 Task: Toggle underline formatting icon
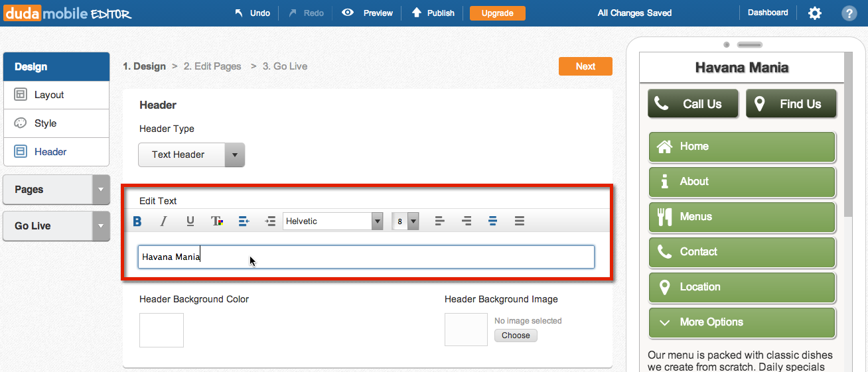(190, 221)
